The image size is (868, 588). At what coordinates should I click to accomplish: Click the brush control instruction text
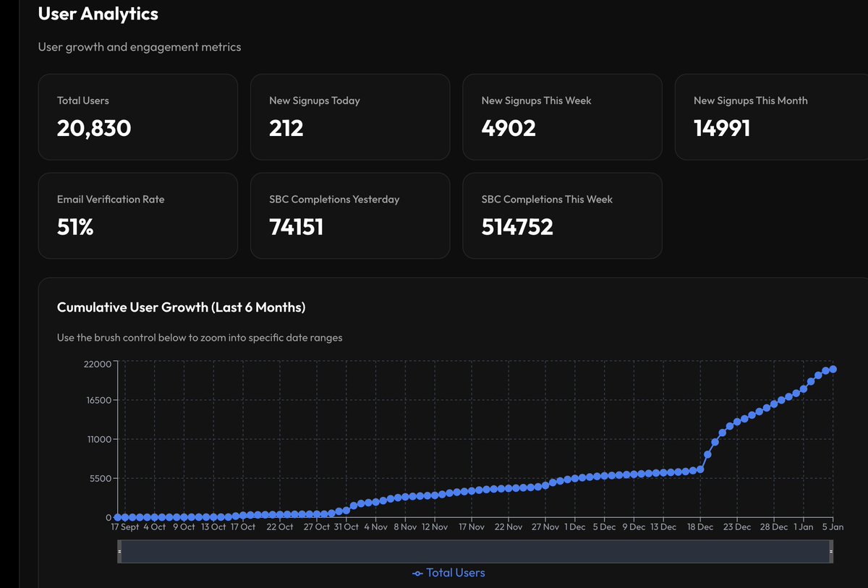pos(200,338)
